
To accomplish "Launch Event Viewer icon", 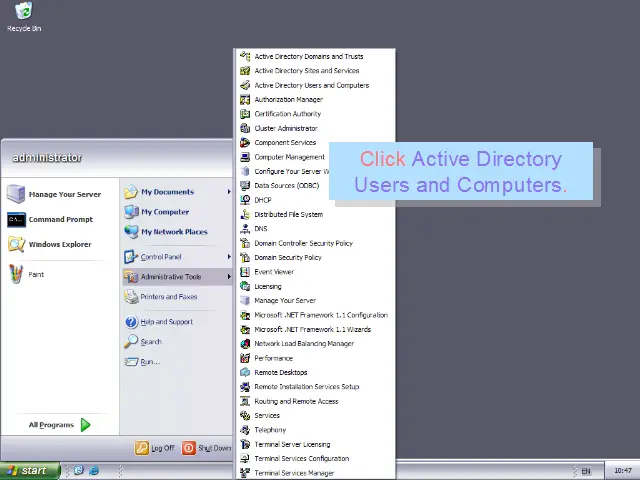I will click(x=245, y=271).
